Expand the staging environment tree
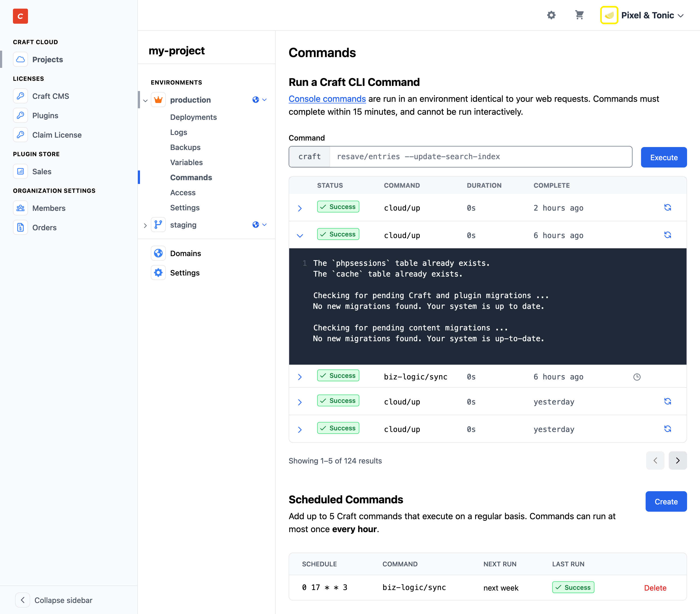This screenshot has width=700, height=614. coord(145,225)
